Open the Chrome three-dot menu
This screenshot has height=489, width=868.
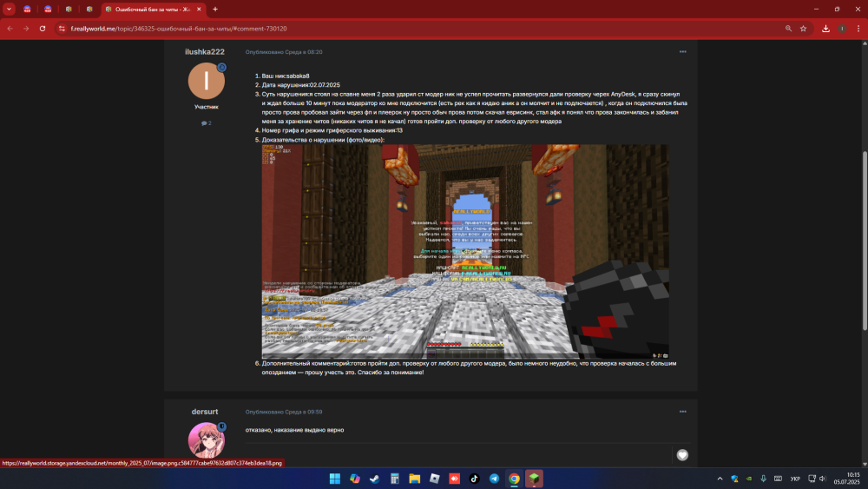(x=858, y=29)
